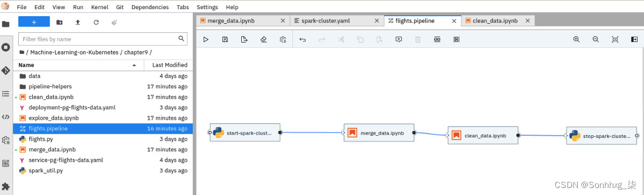Open the code snippets sidebar icon
The image size is (644, 195).
pyautogui.click(x=6, y=117)
